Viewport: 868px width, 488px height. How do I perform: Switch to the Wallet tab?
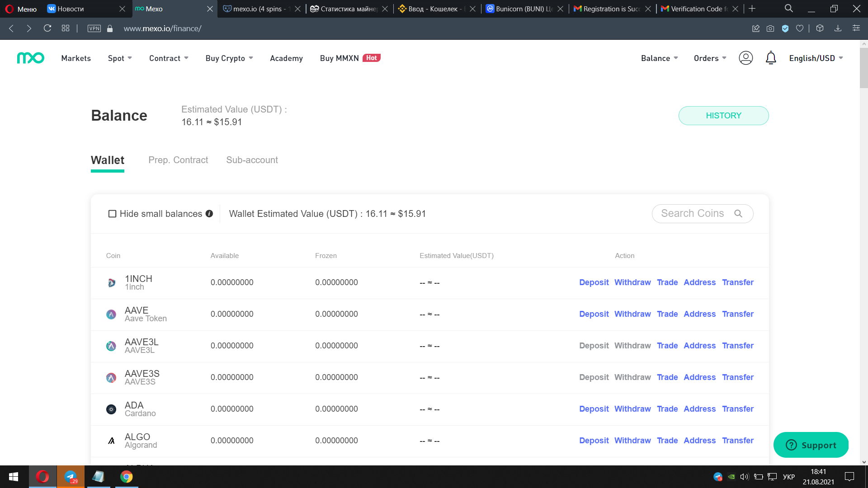click(x=108, y=160)
